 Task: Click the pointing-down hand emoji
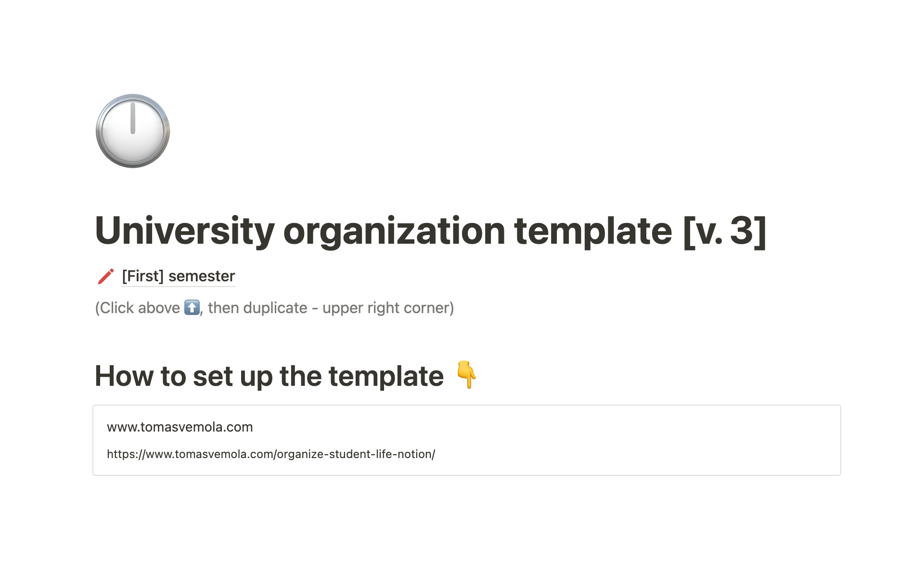(466, 375)
